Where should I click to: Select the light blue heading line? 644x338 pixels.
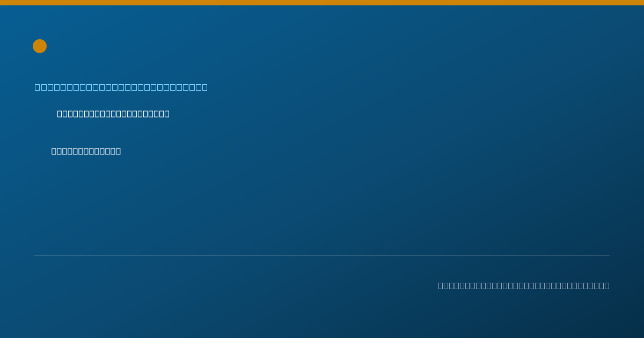(x=121, y=87)
